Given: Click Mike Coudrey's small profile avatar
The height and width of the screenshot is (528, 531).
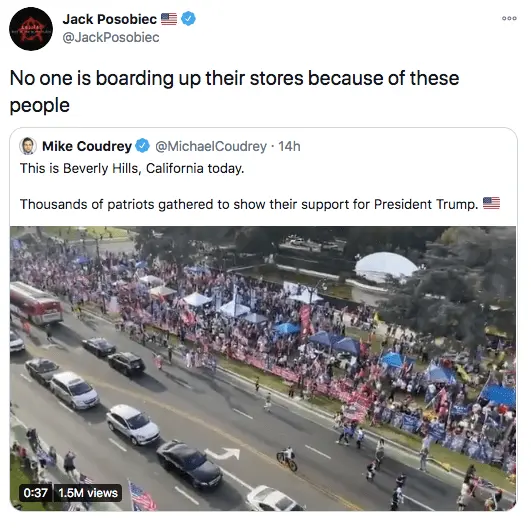Looking at the screenshot, I should tap(28, 146).
